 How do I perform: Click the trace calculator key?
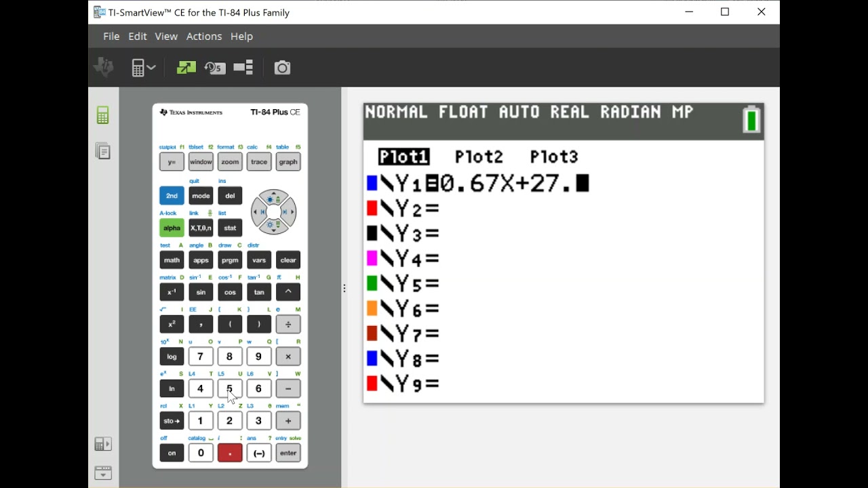259,162
